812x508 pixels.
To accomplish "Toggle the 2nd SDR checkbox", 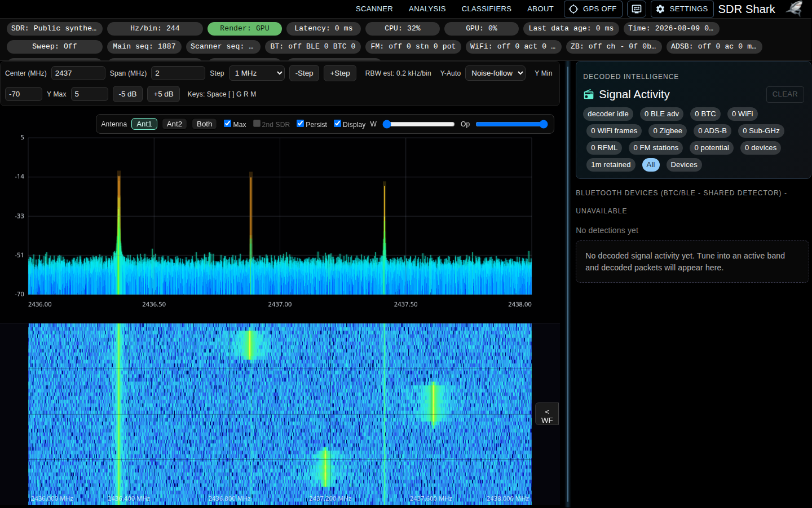I will 257,123.
